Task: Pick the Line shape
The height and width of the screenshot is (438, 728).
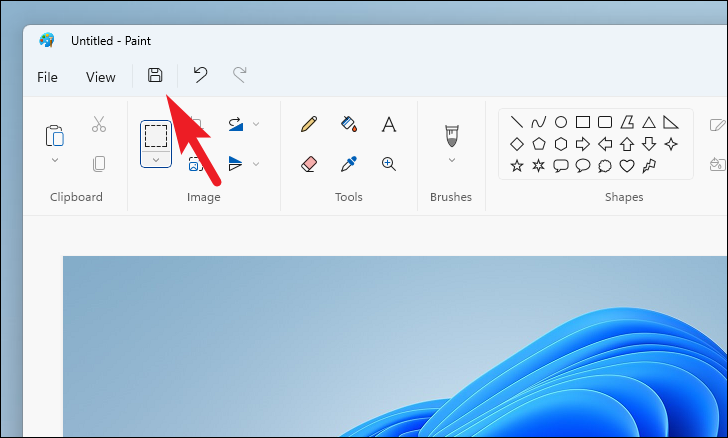Action: (517, 122)
